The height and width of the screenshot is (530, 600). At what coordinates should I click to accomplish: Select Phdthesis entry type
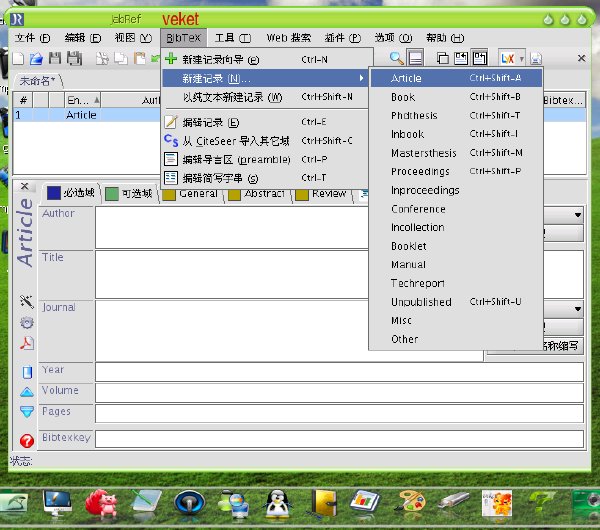pyautogui.click(x=456, y=116)
